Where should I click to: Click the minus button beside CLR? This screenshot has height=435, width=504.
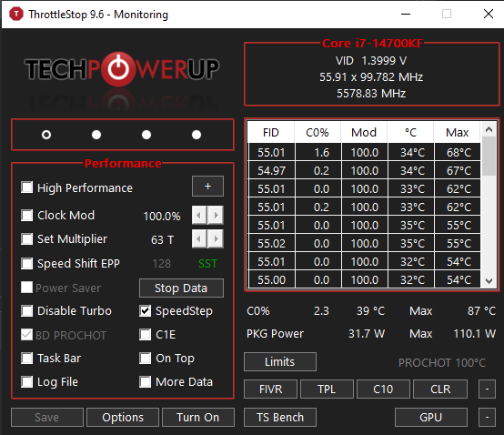pyautogui.click(x=487, y=389)
